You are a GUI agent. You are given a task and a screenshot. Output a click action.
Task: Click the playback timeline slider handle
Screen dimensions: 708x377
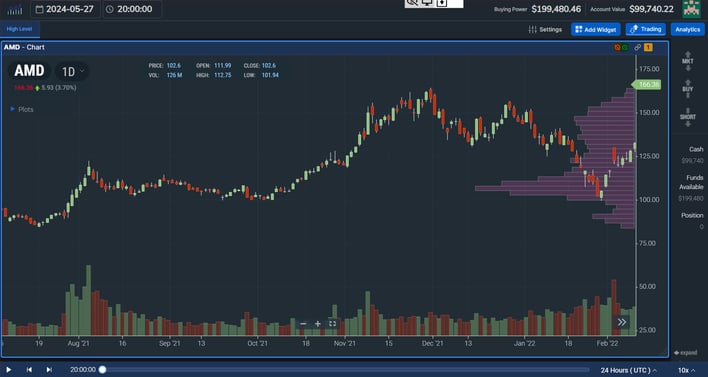click(x=102, y=369)
